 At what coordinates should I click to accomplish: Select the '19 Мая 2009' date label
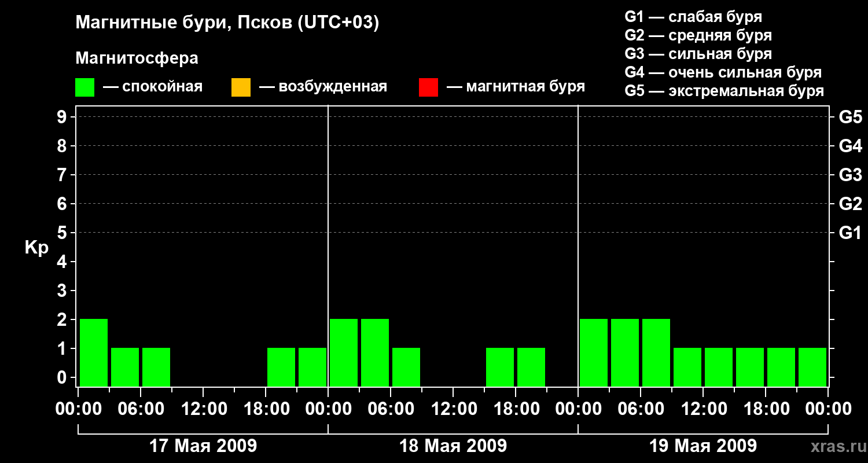[703, 446]
